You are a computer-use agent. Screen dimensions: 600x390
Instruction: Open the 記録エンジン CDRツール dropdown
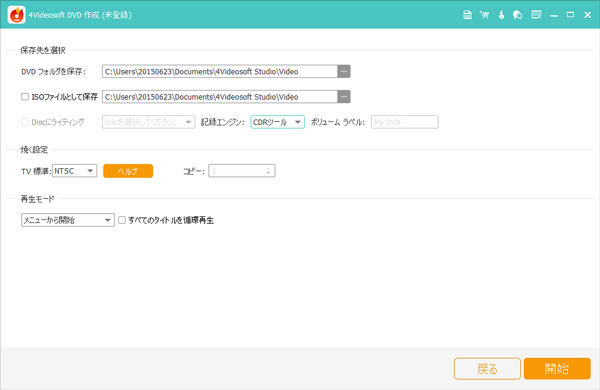pyautogui.click(x=277, y=122)
